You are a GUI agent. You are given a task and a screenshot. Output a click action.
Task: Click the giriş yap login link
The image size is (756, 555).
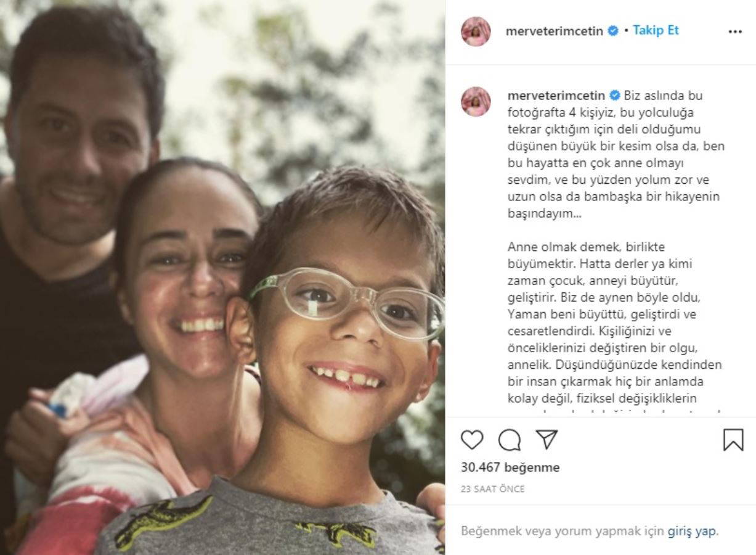click(x=693, y=531)
